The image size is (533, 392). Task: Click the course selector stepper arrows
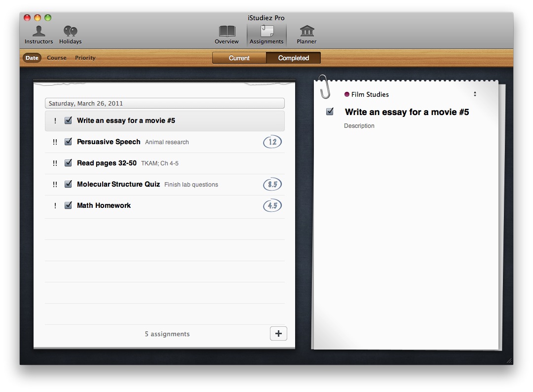(x=475, y=94)
